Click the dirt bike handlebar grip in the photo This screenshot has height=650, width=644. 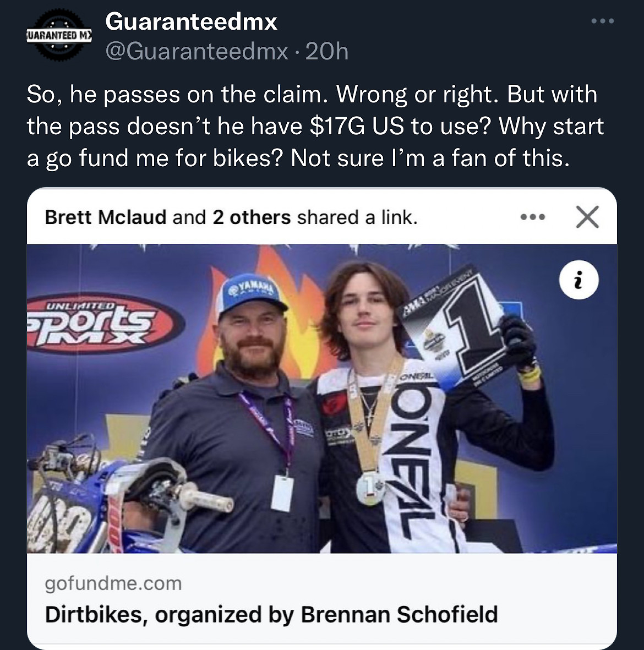click(x=210, y=499)
